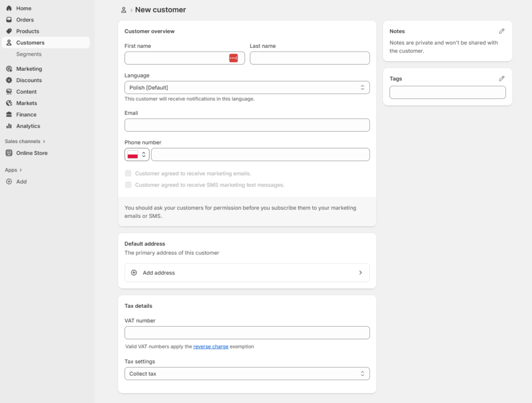Image resolution: width=532 pixels, height=403 pixels.
Task: Open Orders via its inbox icon
Action: pos(9,20)
